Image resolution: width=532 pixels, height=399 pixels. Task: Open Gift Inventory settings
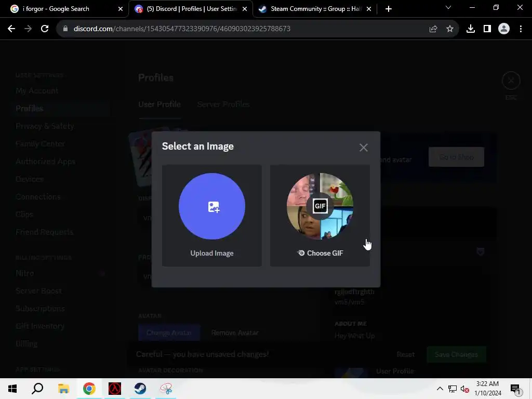point(40,326)
